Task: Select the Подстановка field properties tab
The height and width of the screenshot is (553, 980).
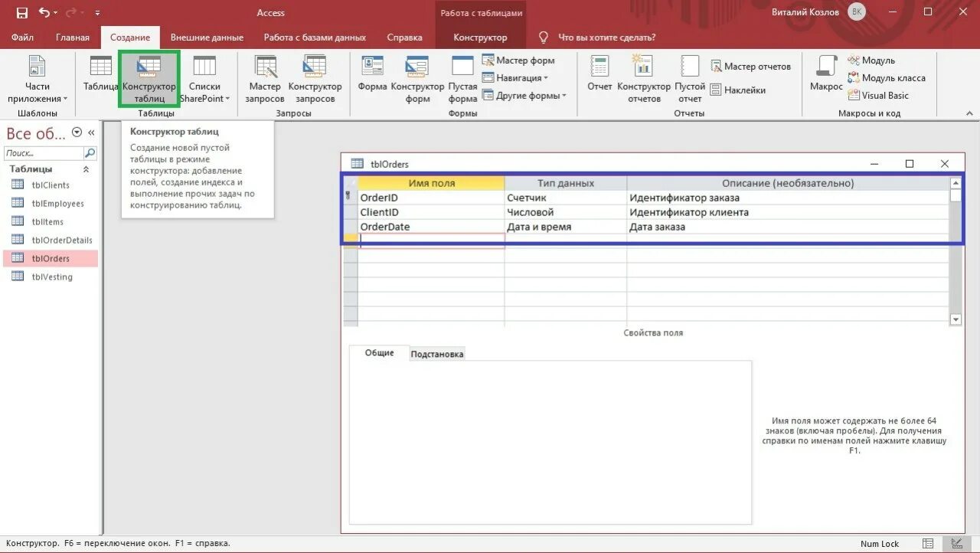Action: click(x=436, y=354)
